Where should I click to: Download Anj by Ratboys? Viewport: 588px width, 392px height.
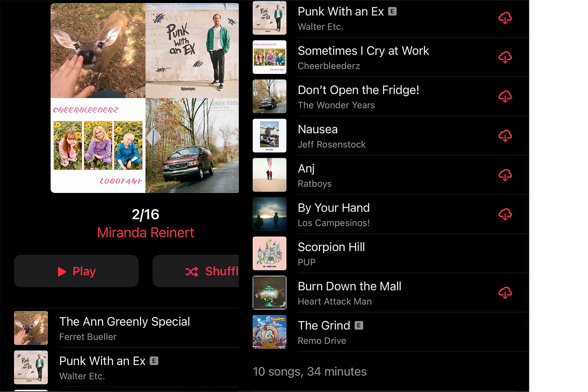coord(505,175)
